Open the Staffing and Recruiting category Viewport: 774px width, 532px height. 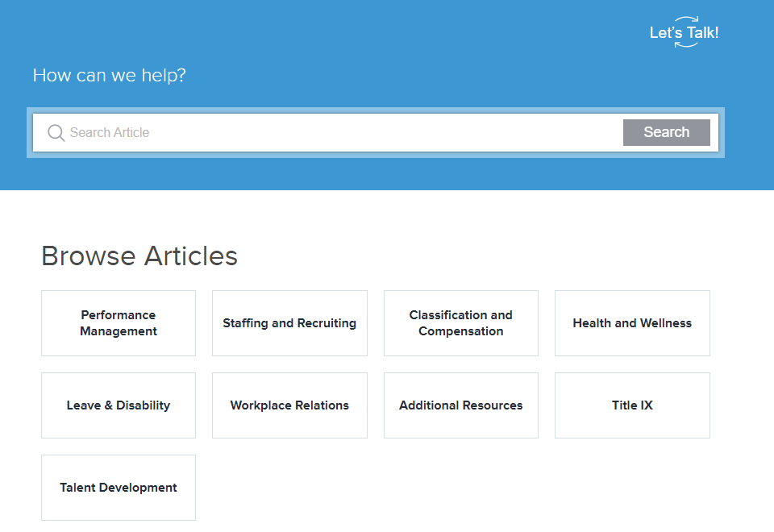tap(289, 322)
